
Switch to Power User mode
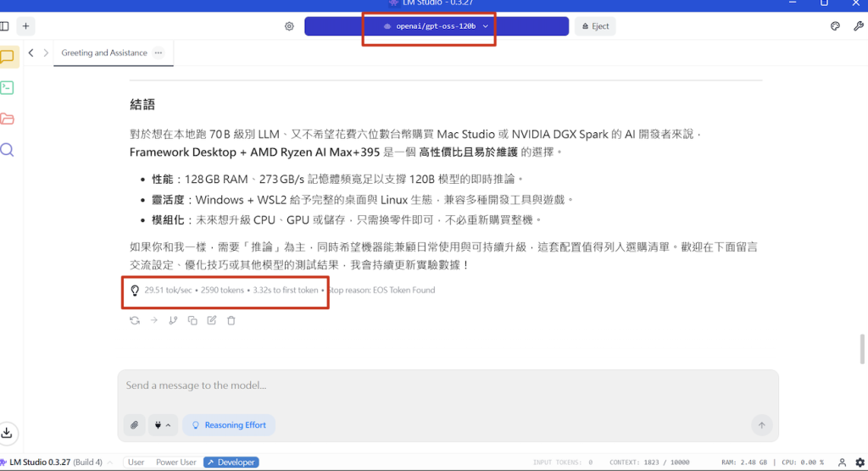coord(176,463)
